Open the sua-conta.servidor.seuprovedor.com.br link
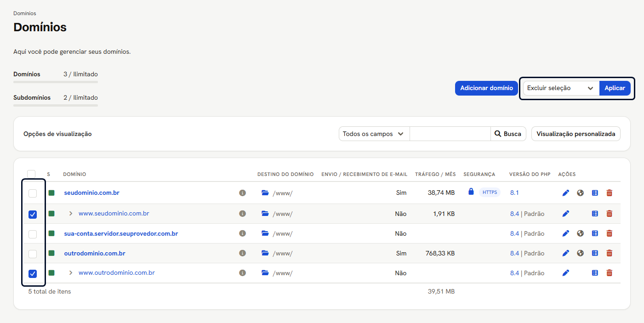The width and height of the screenshot is (644, 323). [121, 233]
